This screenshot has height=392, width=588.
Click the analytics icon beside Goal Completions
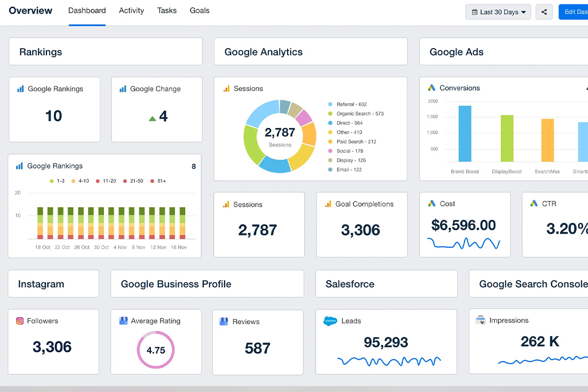[328, 204]
